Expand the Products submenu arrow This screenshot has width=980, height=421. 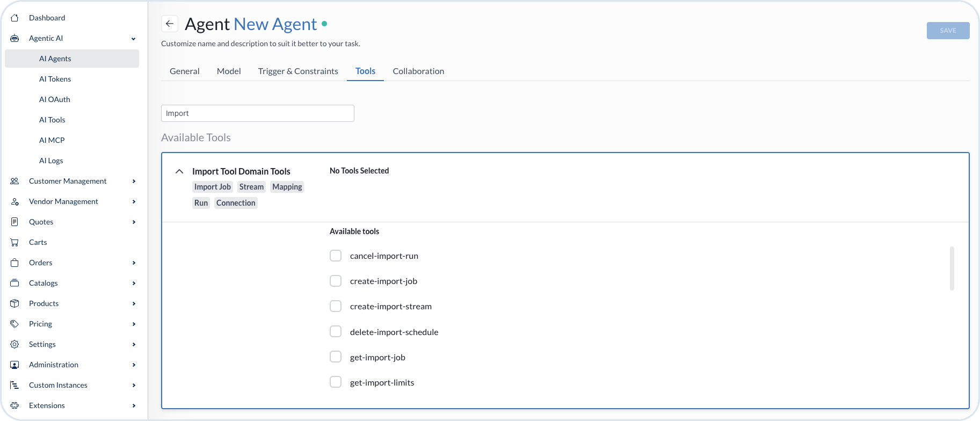pyautogui.click(x=134, y=304)
